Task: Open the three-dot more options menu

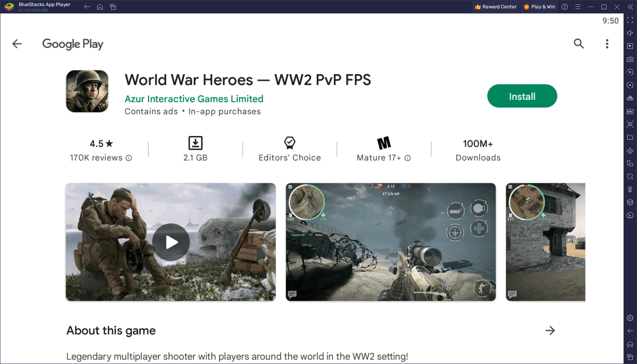Action: pos(607,44)
